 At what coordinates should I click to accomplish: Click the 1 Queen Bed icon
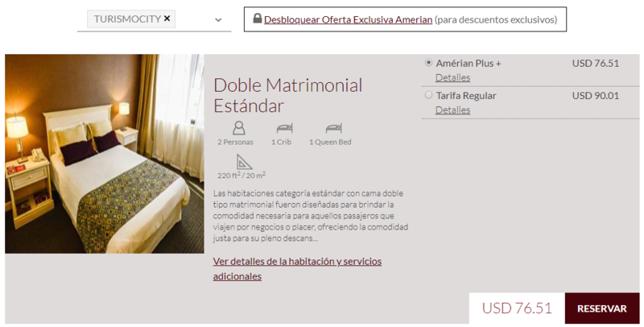coord(333,128)
